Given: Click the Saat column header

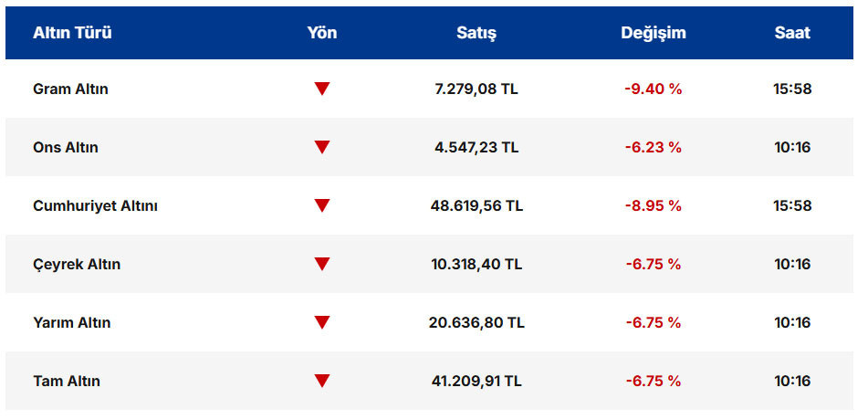Looking at the screenshot, I should coord(792,33).
